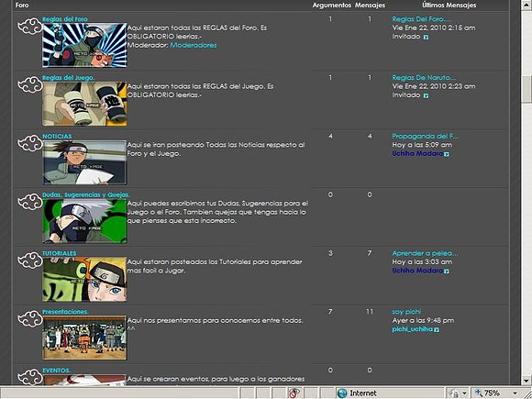This screenshot has height=399, width=532.
Task: View Uchiha Madara profile in NOTICIAS row
Action: pyautogui.click(x=417, y=154)
